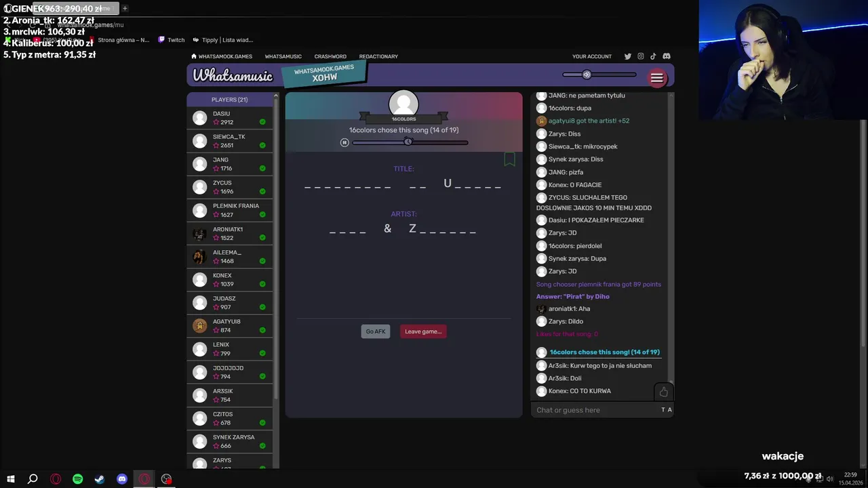
Task: Select player JUDASZ in the player list
Action: click(x=230, y=303)
